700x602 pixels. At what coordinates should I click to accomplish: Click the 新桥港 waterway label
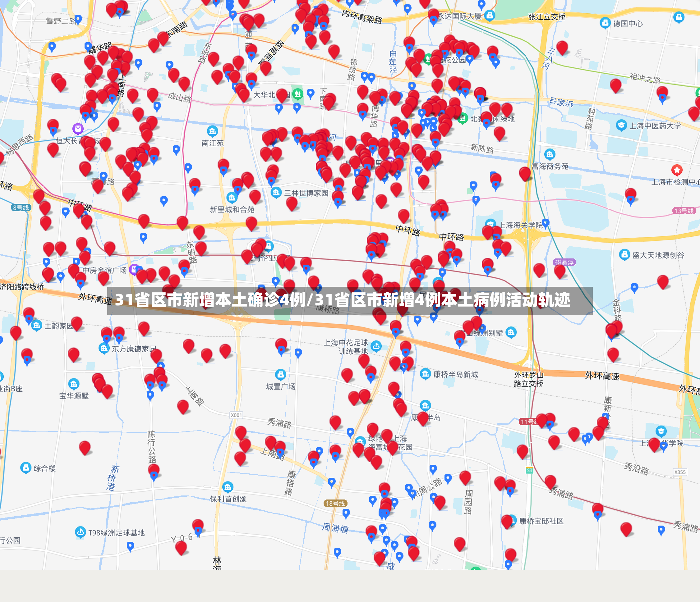(112, 478)
